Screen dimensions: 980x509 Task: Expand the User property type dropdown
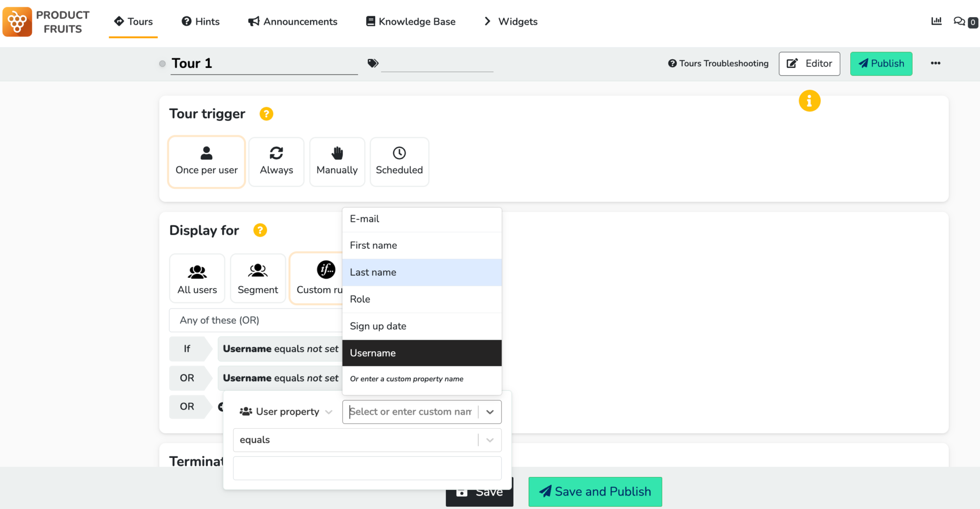coord(286,412)
